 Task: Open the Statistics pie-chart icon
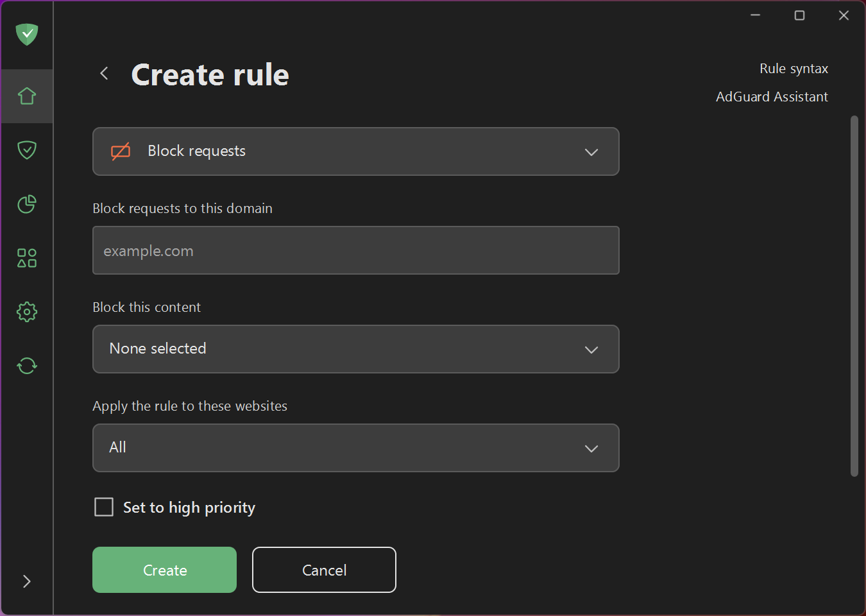click(26, 204)
